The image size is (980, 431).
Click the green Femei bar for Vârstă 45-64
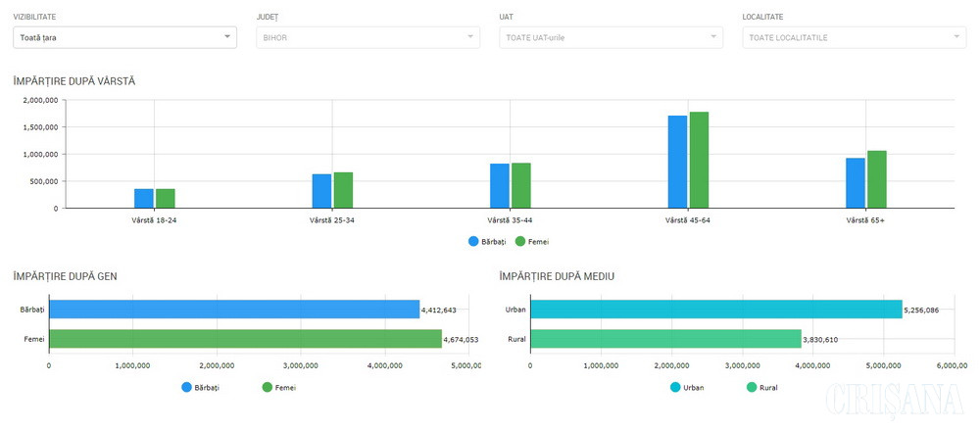(x=699, y=161)
